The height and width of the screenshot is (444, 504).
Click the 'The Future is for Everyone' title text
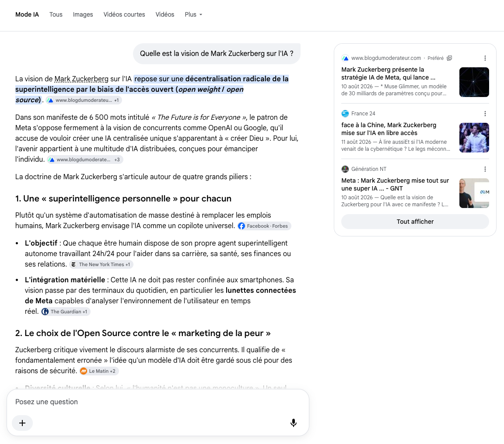(x=199, y=118)
